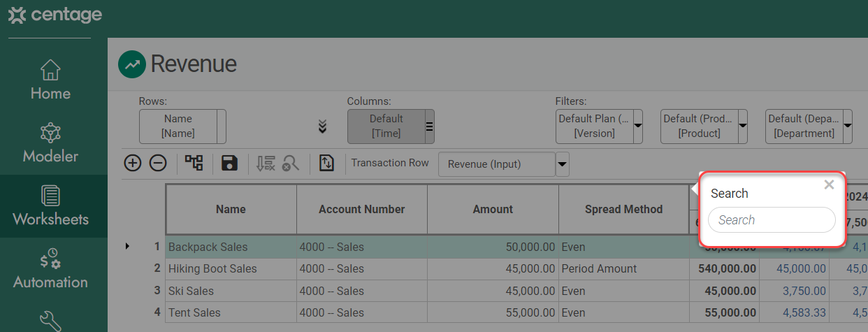Click the wrench tools icon in sidebar
This screenshot has height=332, width=868.
50,321
